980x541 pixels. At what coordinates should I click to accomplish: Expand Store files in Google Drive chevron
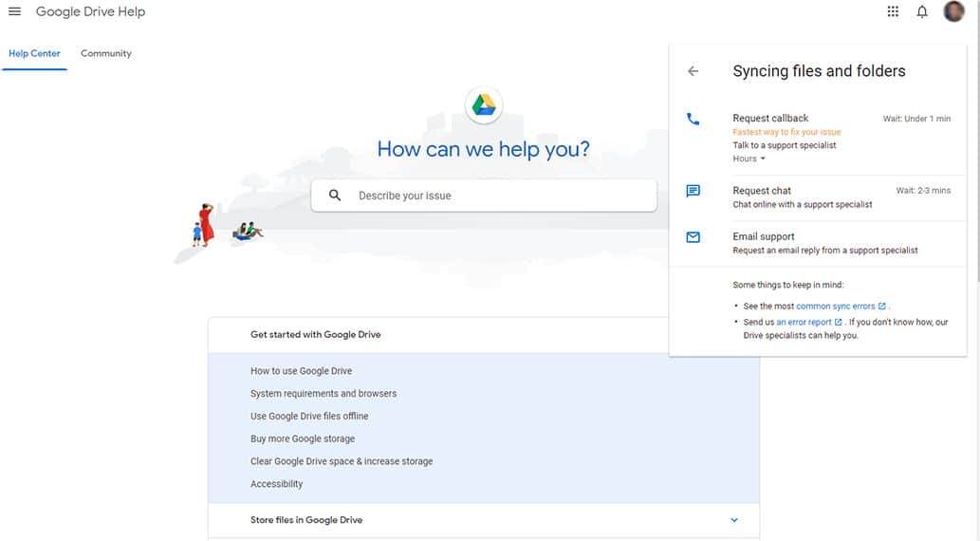point(734,520)
